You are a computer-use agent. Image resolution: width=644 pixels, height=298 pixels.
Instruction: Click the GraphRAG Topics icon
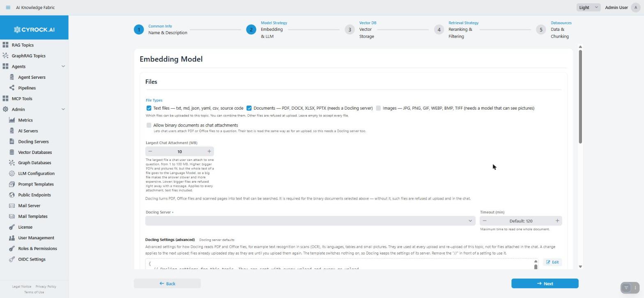(5, 56)
